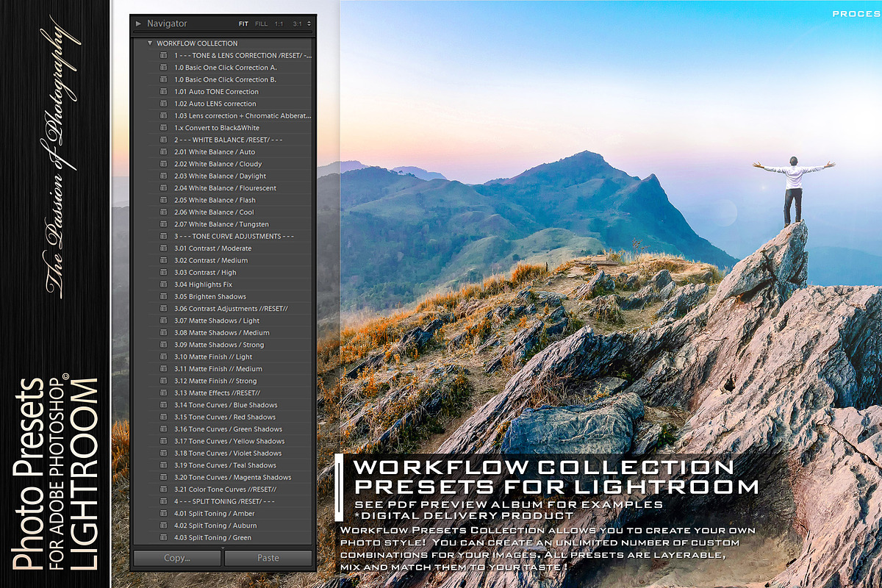The width and height of the screenshot is (882, 588).
Task: Click preset icon for Basic One Click Correction A.
Action: (x=164, y=68)
